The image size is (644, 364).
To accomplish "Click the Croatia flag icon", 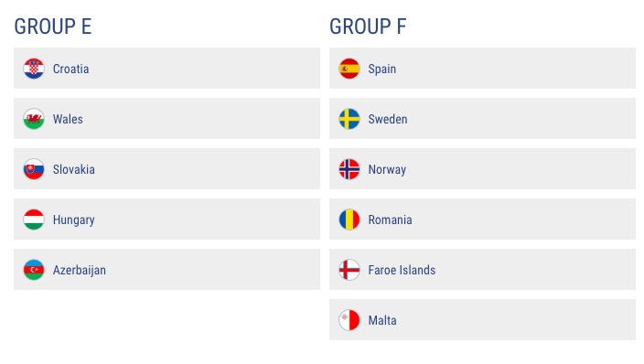I will (34, 69).
